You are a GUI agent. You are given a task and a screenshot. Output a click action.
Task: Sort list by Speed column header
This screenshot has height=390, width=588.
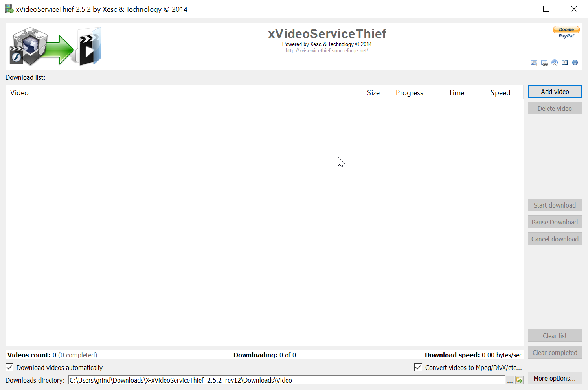click(x=500, y=93)
